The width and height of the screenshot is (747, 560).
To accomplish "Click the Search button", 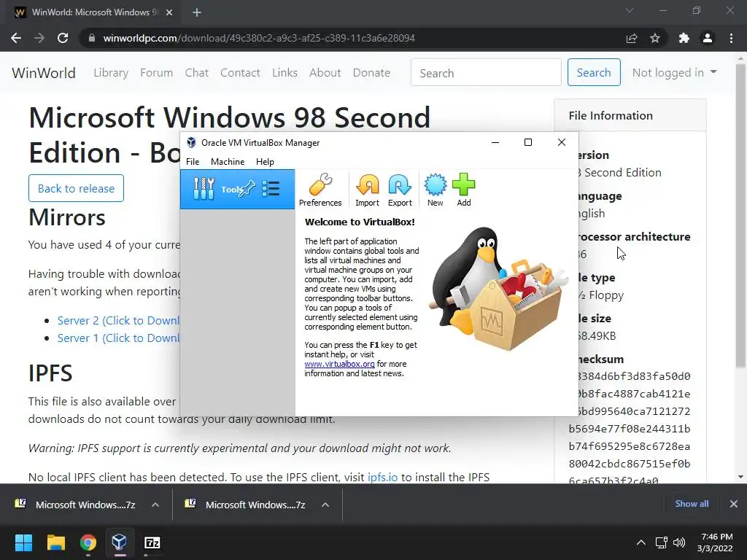I will coord(594,72).
